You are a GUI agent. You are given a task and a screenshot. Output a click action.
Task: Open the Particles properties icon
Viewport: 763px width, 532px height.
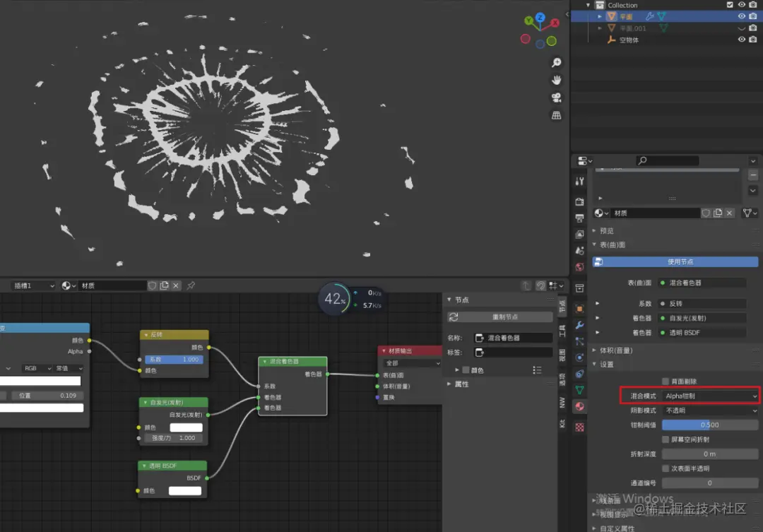tap(579, 341)
